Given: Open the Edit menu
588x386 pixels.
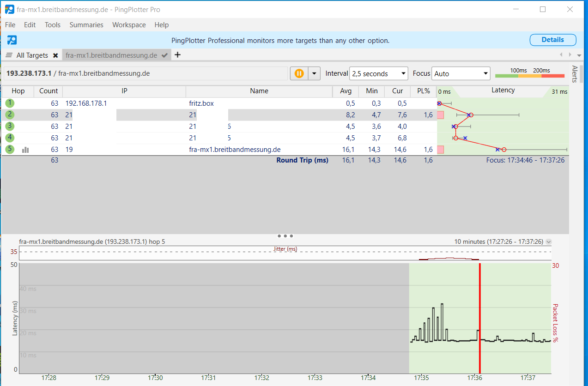Looking at the screenshot, I should pos(30,25).
